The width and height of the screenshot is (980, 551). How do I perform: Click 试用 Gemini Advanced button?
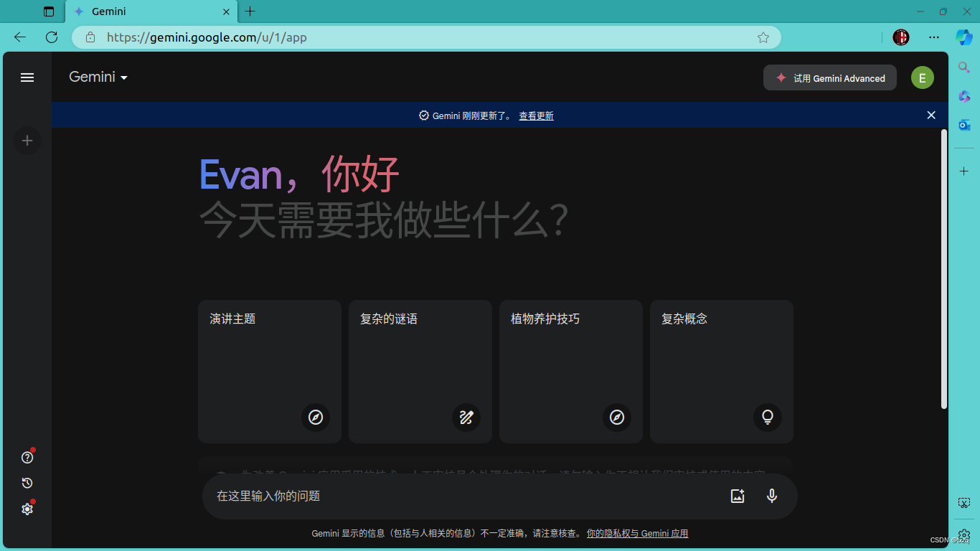(x=830, y=78)
